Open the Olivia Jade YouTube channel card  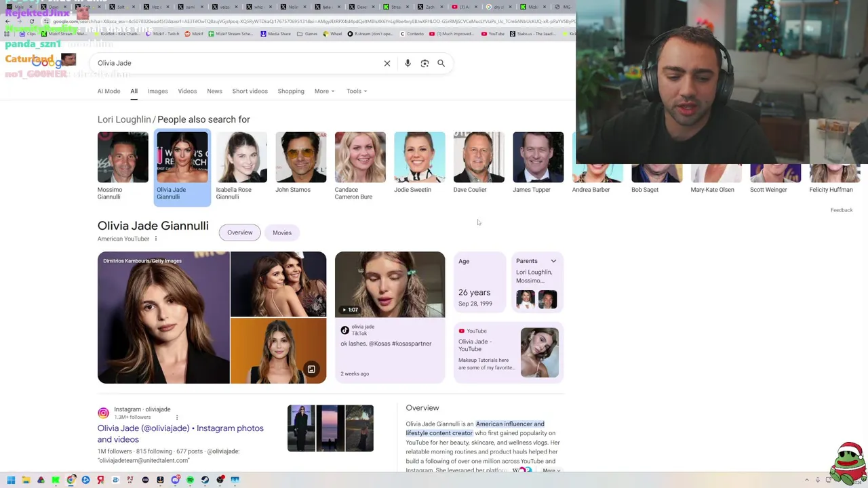(509, 352)
